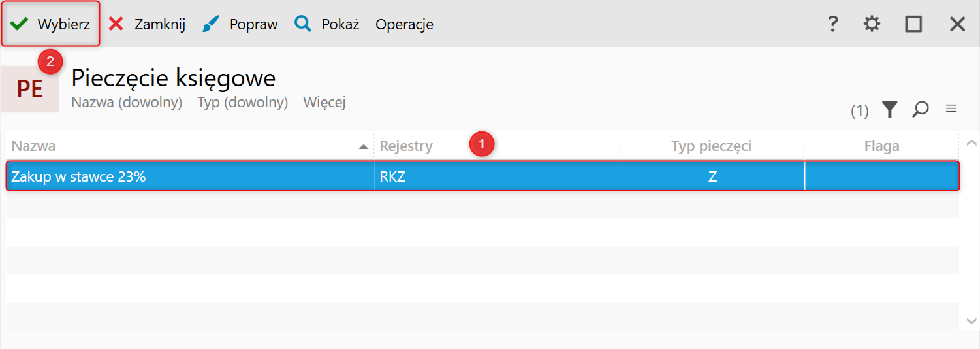Open settings gear icon
Screen dimensions: 980x349
[872, 24]
